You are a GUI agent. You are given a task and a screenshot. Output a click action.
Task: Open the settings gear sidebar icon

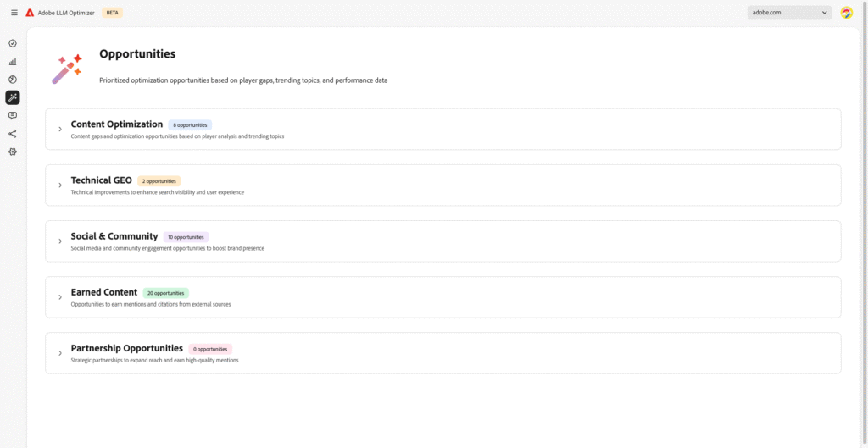(13, 152)
